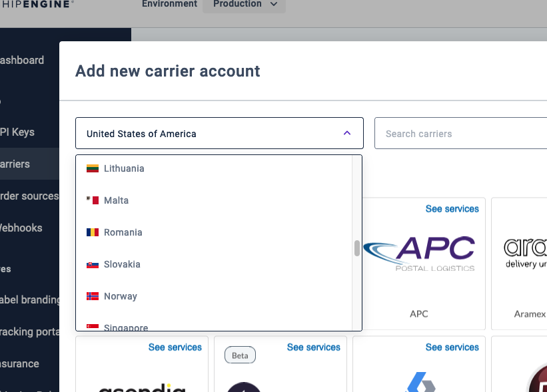Click the Beta badge on carrier card
The height and width of the screenshot is (392, 547).
[240, 355]
